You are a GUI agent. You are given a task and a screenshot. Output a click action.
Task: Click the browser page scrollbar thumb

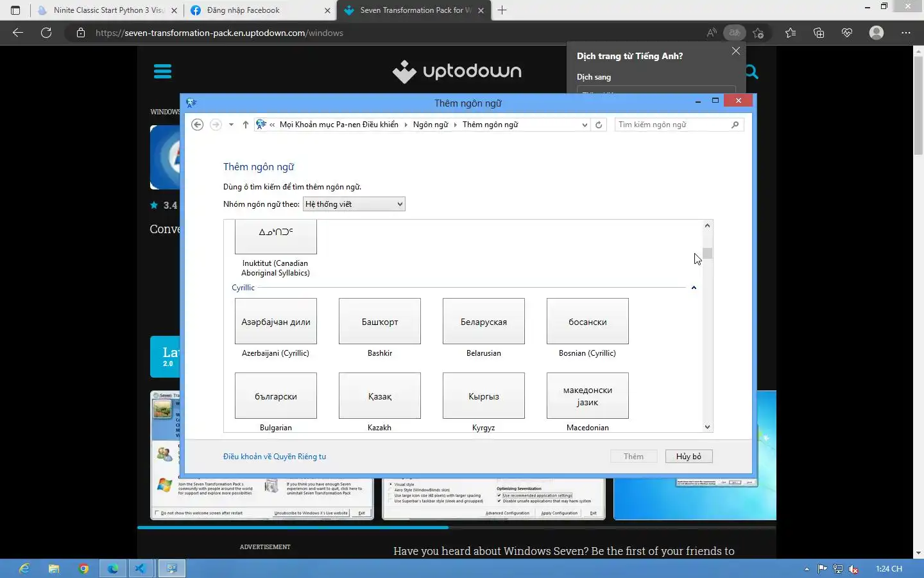[x=918, y=106]
